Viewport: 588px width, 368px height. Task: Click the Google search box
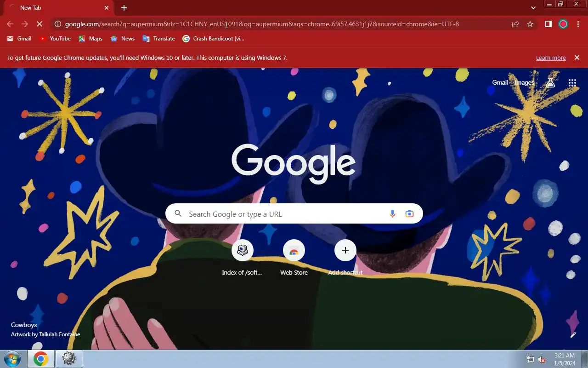pos(294,213)
